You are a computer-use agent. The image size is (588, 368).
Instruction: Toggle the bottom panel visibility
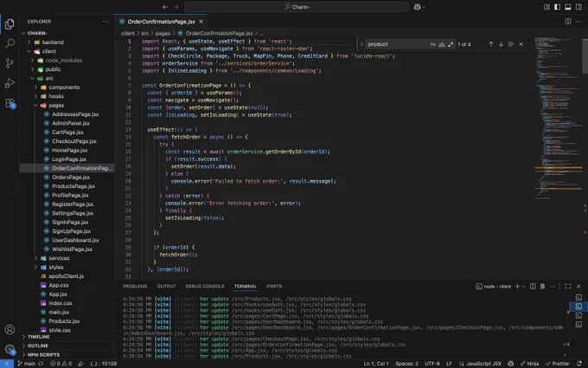click(x=568, y=7)
